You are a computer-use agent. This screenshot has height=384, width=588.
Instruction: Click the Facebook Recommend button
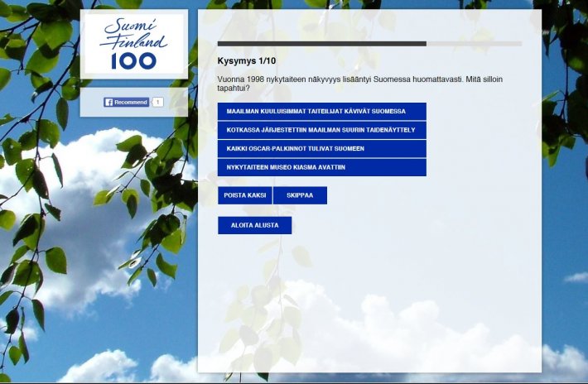126,102
